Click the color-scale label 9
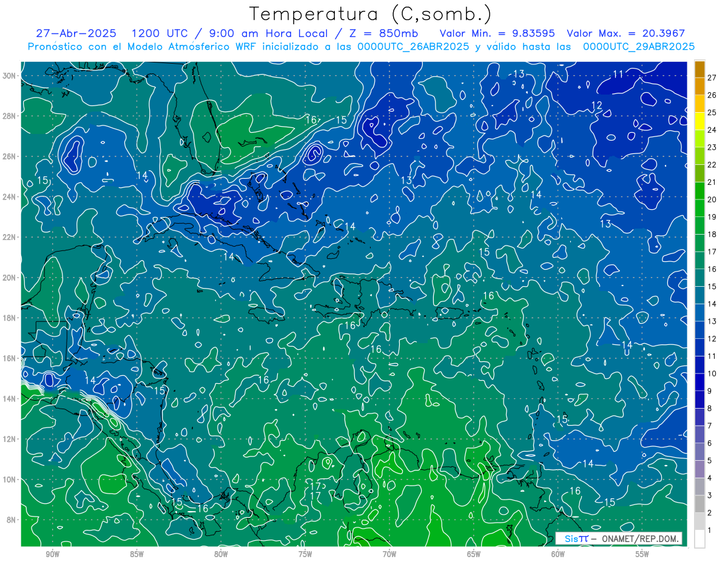The image size is (728, 562). 710,390
